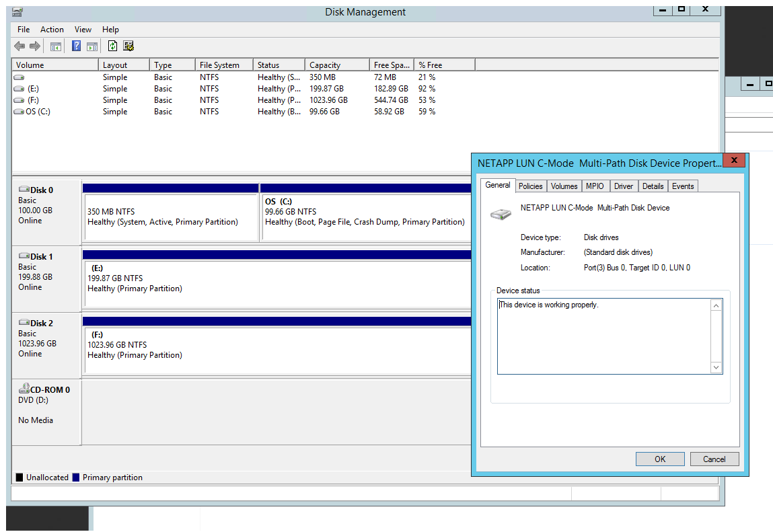Select the OS (C:) volume drive icon
Image resolution: width=773 pixels, height=532 pixels.
(x=19, y=112)
